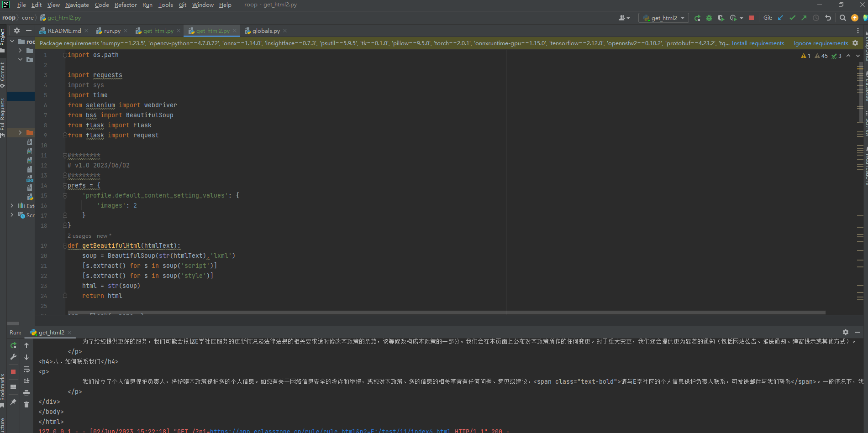Click the vertical editor error stripe
This screenshot has width=868, height=433.
tap(860, 183)
